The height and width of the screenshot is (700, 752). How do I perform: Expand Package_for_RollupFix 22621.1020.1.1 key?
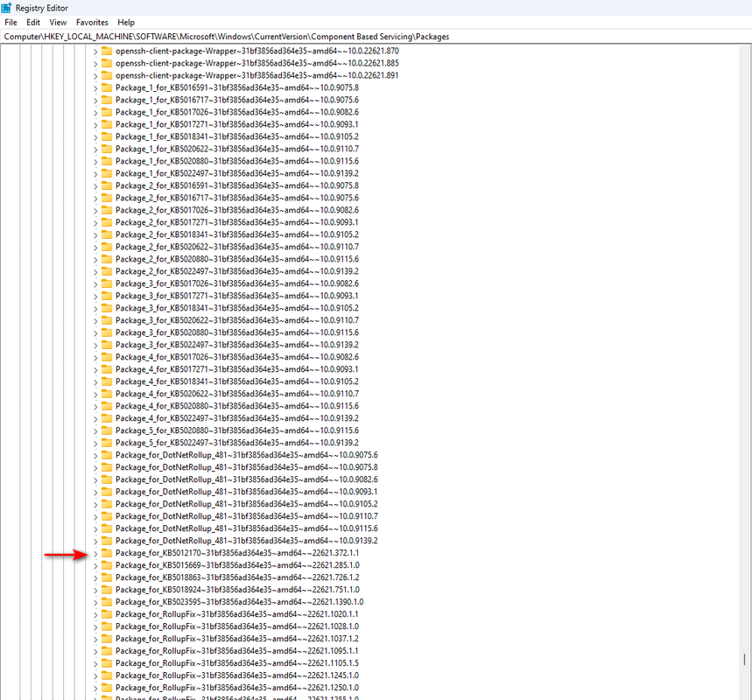[95, 614]
